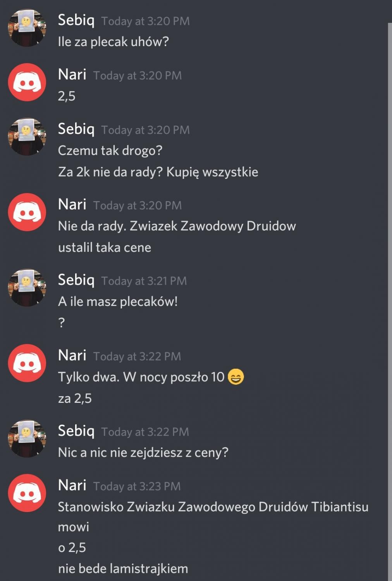Click Sebiq's avatar beside 'Ile za plecak uhów?'
The height and width of the screenshot is (581, 392).
coord(27,28)
